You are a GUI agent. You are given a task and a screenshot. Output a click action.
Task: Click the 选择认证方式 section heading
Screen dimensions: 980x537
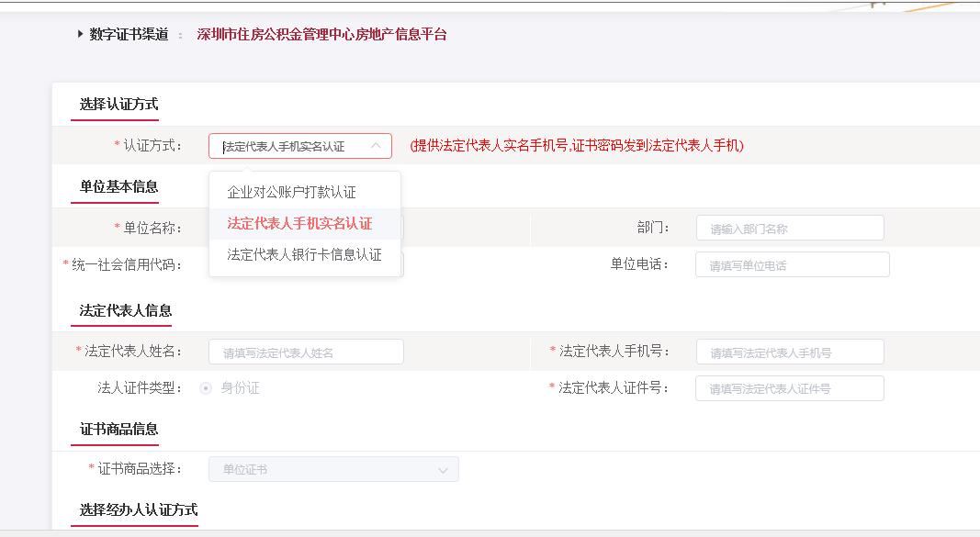click(x=118, y=105)
